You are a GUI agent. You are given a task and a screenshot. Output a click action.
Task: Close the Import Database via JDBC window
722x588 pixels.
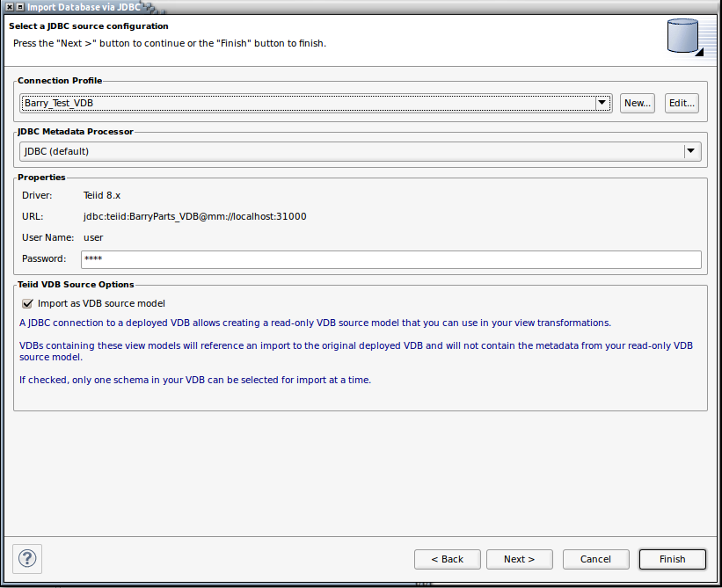tap(9, 7)
